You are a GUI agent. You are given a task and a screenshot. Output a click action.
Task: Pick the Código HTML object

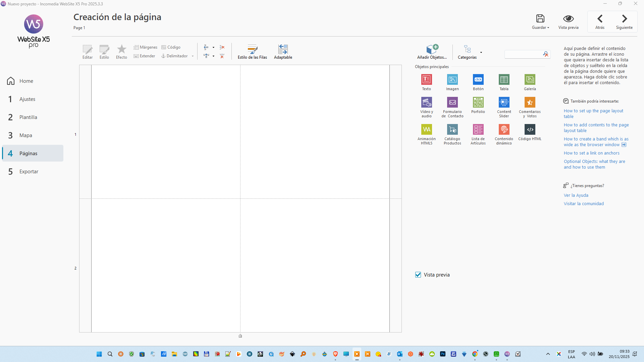pyautogui.click(x=530, y=130)
